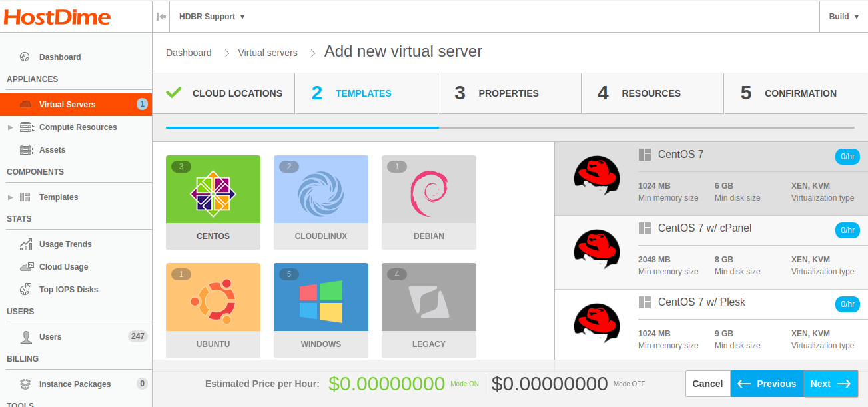The height and width of the screenshot is (407, 868).
Task: Click the Previous button
Action: coord(767,384)
